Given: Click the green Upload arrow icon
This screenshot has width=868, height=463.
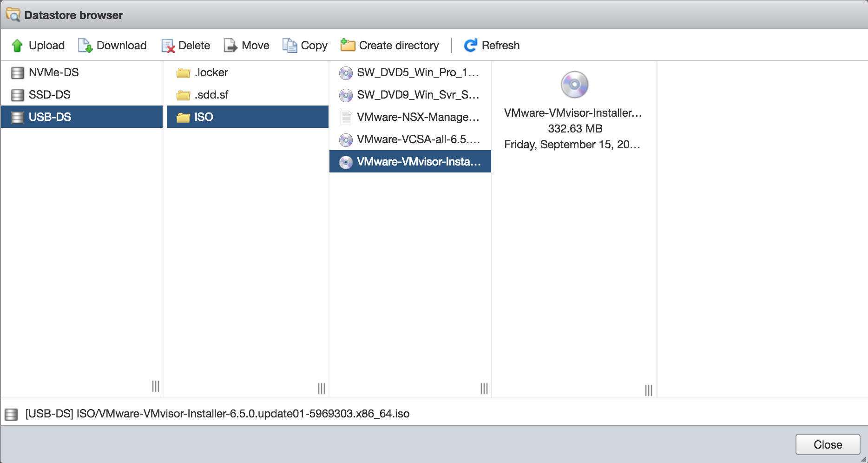Looking at the screenshot, I should (x=17, y=46).
